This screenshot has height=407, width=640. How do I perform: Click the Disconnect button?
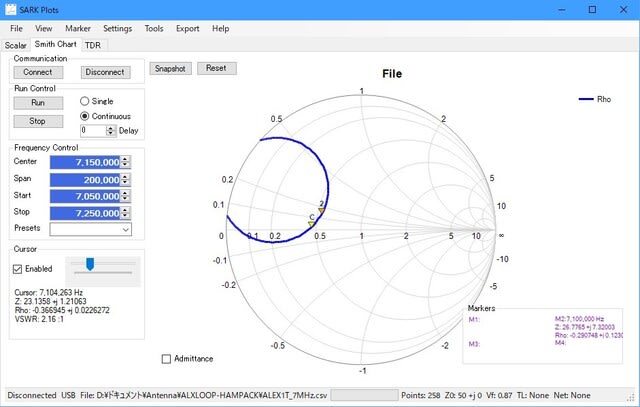(105, 72)
